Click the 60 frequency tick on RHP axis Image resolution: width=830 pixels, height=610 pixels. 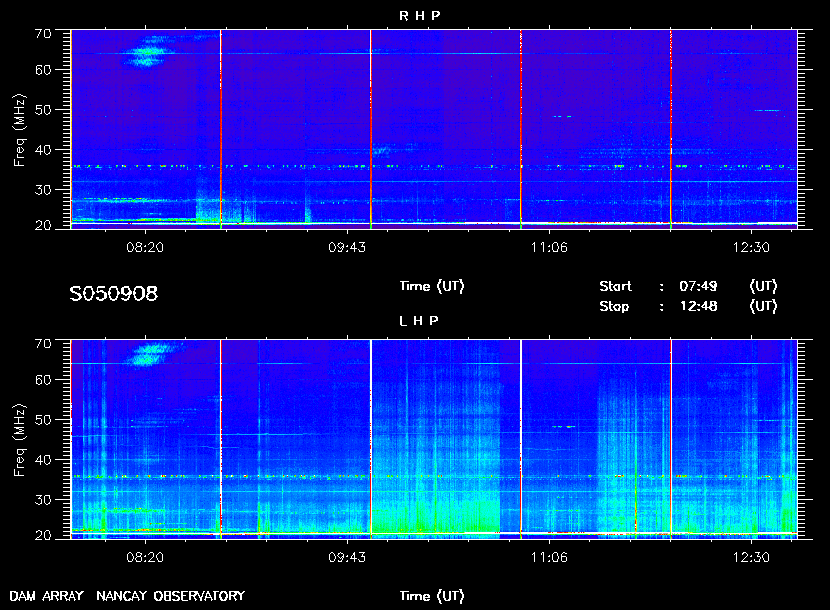[43, 70]
